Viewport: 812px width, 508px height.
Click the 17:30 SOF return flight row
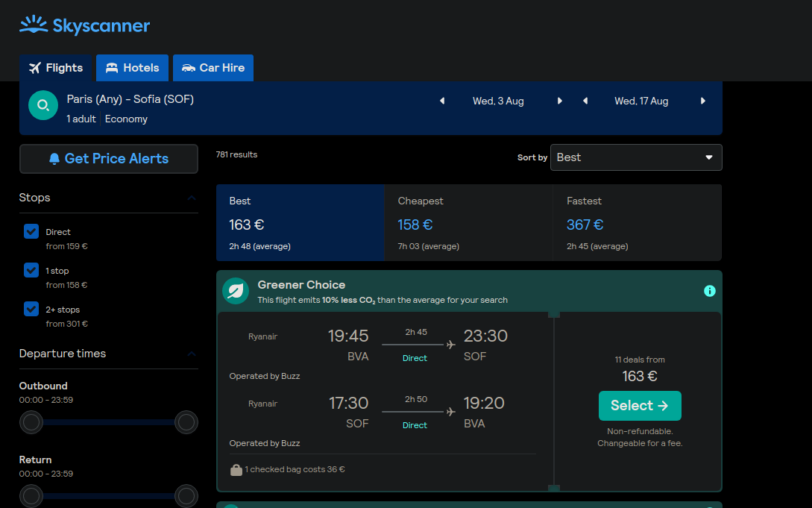tap(383, 413)
